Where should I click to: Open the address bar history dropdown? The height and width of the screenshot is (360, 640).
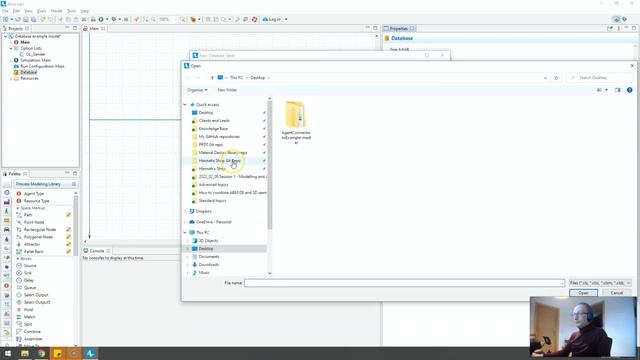545,78
